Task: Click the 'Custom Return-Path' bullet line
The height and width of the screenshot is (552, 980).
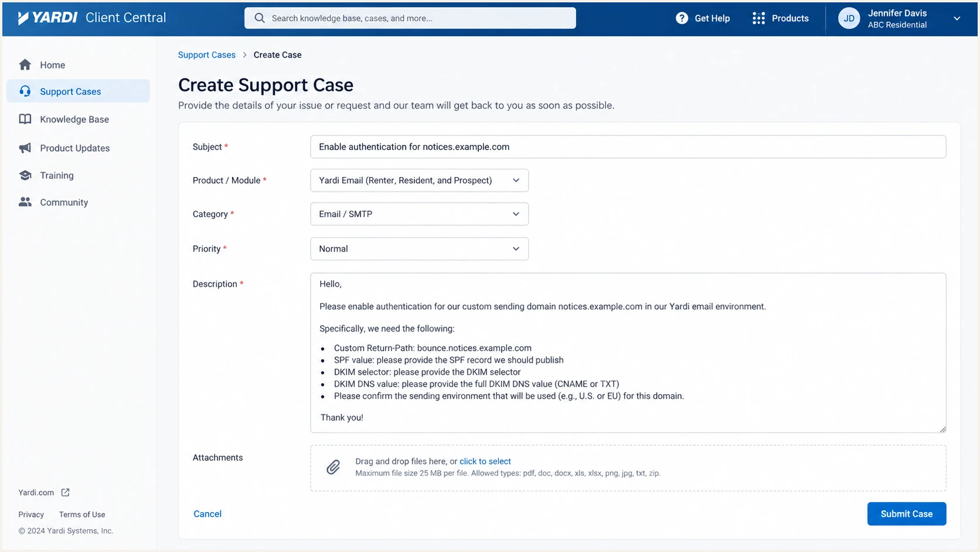Action: (433, 348)
